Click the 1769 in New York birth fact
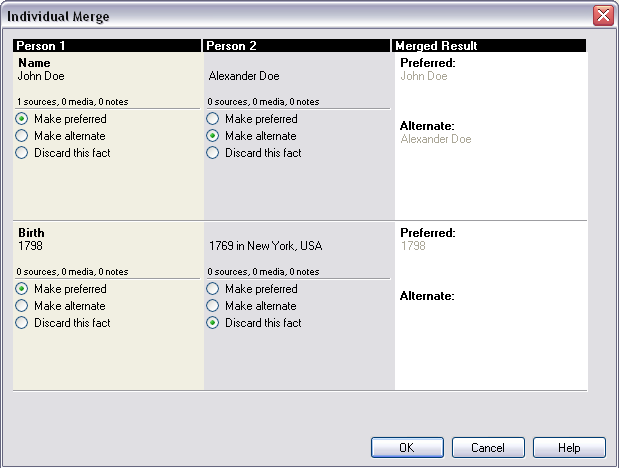This screenshot has height=468, width=619. pyautogui.click(x=265, y=246)
